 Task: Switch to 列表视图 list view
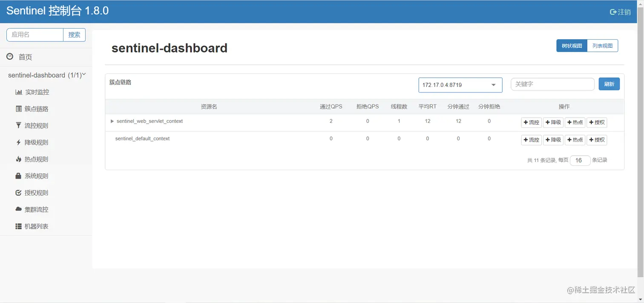602,46
